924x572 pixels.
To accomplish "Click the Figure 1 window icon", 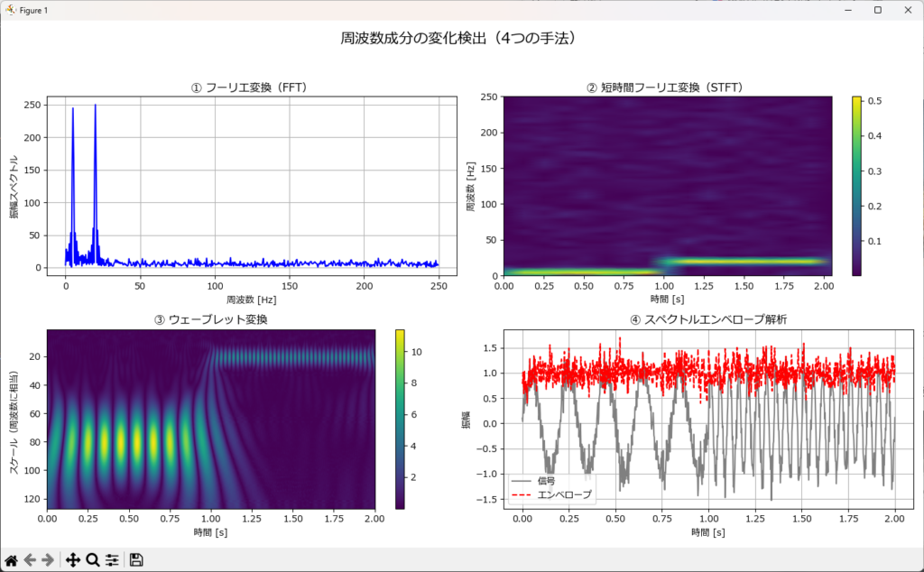I will click(x=10, y=10).
